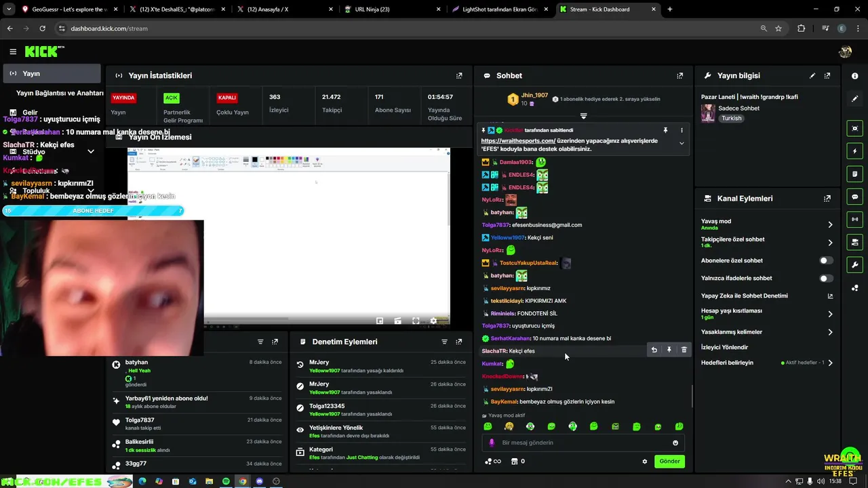Open stream preview settings gear
This screenshot has height=488, width=868.
[x=434, y=321]
